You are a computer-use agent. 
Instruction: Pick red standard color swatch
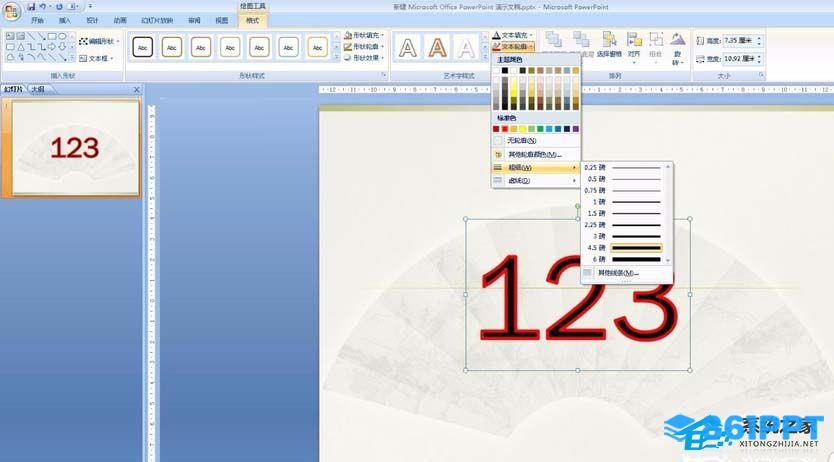[505, 129]
